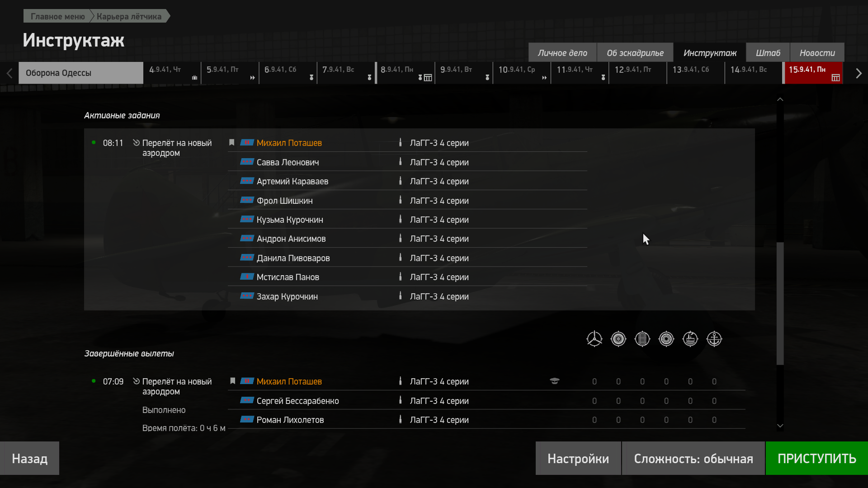
Task: Click the vertical scrollbar thumb
Action: click(x=780, y=303)
